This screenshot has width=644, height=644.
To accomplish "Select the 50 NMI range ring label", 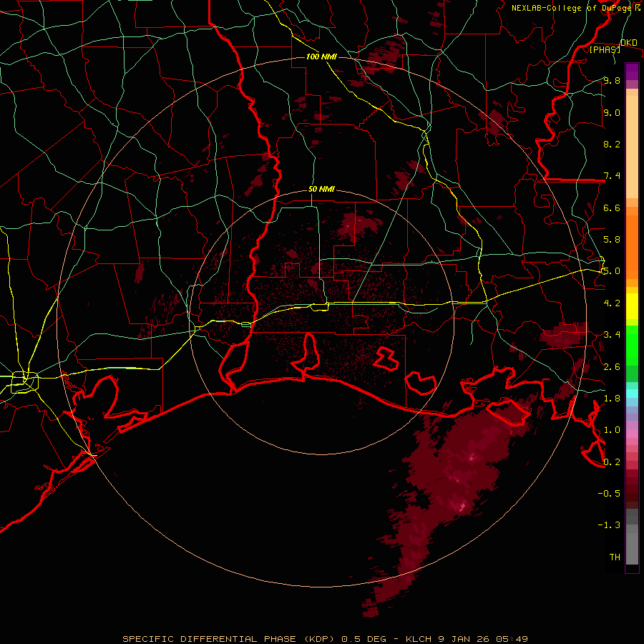I will (x=321, y=190).
